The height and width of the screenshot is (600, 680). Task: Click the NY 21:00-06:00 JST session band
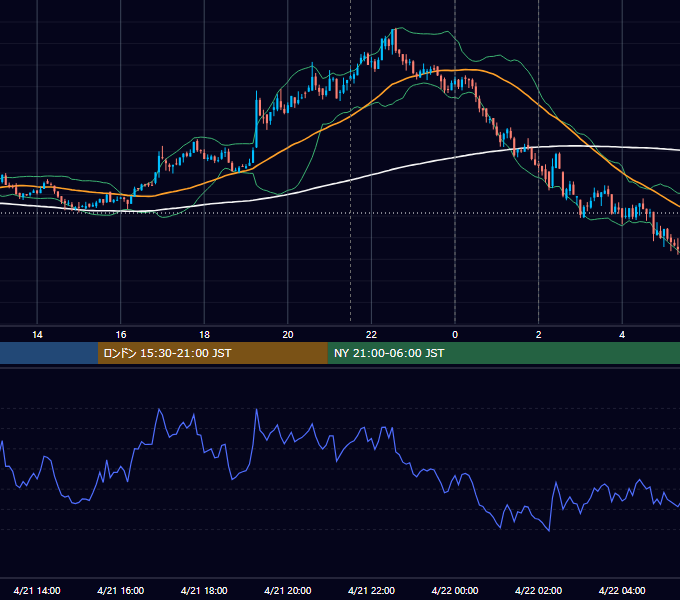503,353
